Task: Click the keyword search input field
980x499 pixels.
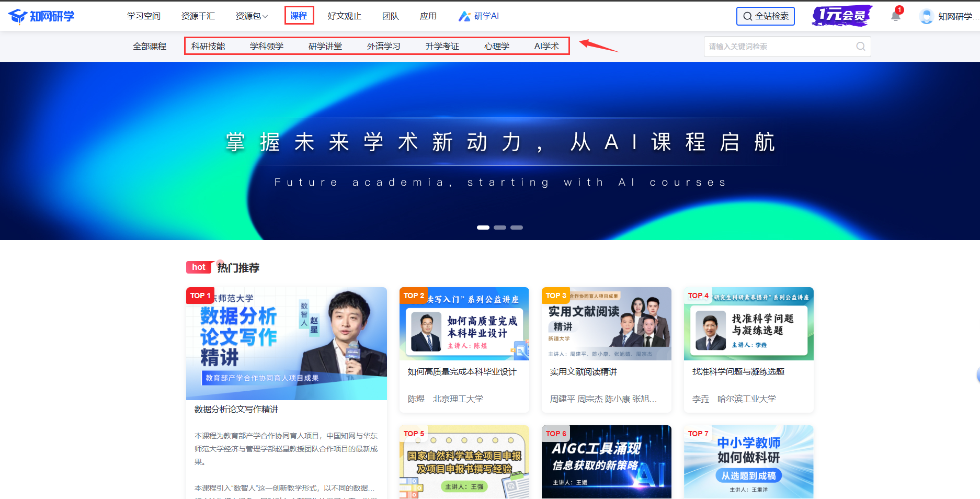Action: pos(779,47)
